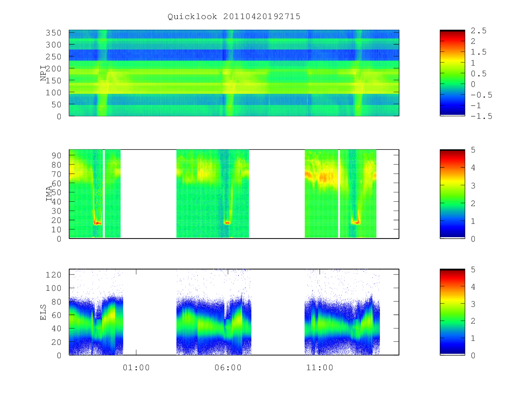Viewport: 532px width, 399px height.
Task: Click the 11:00 time axis label
Action: [x=320, y=368]
